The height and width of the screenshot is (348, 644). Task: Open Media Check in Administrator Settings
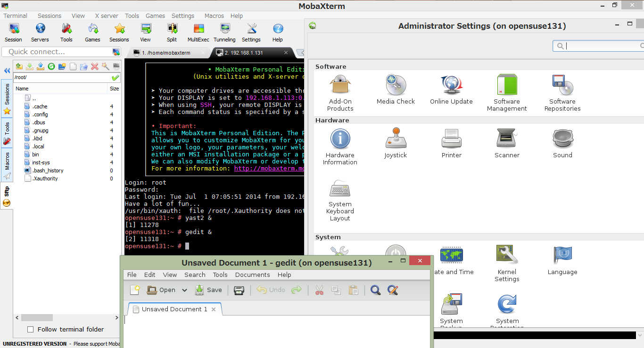(x=396, y=89)
